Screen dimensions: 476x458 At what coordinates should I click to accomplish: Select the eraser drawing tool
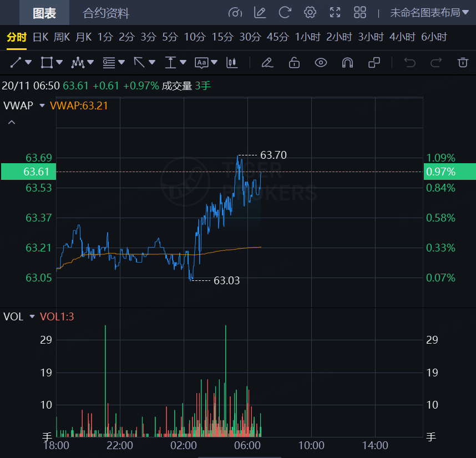267,62
